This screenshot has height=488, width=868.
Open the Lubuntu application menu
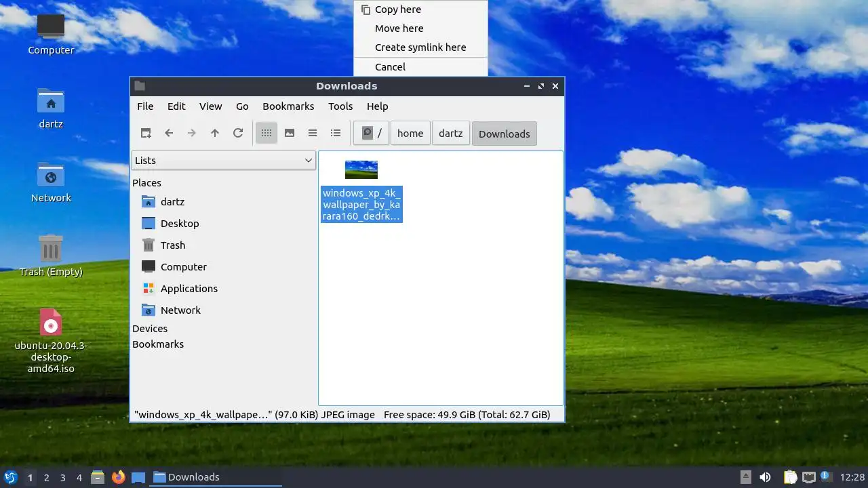click(x=10, y=477)
